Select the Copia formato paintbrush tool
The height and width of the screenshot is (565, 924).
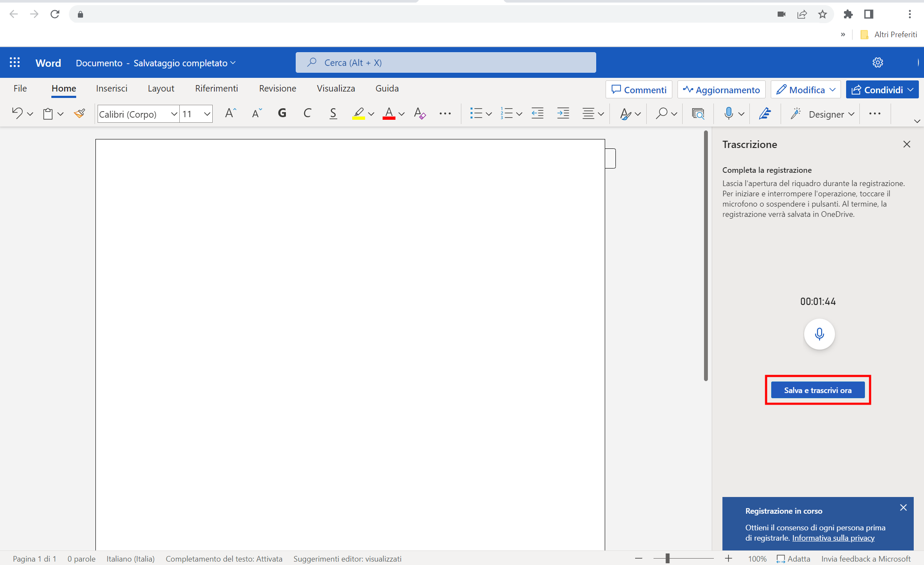tap(79, 113)
